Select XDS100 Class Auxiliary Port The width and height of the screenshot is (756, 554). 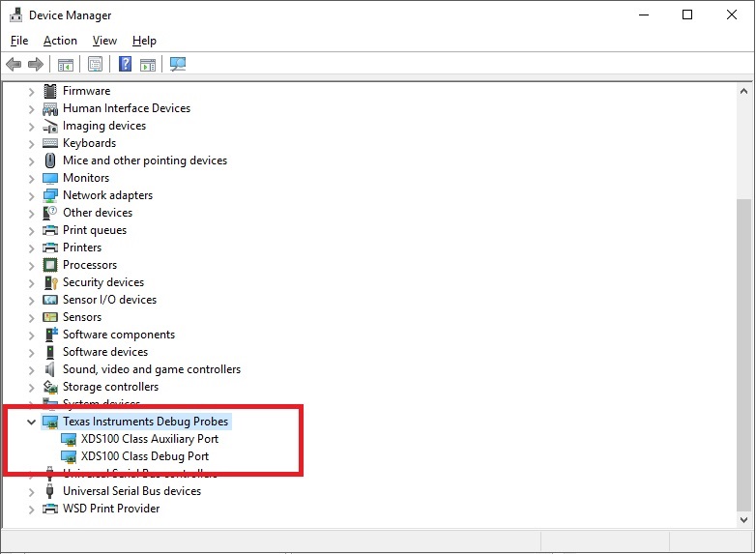tap(150, 439)
